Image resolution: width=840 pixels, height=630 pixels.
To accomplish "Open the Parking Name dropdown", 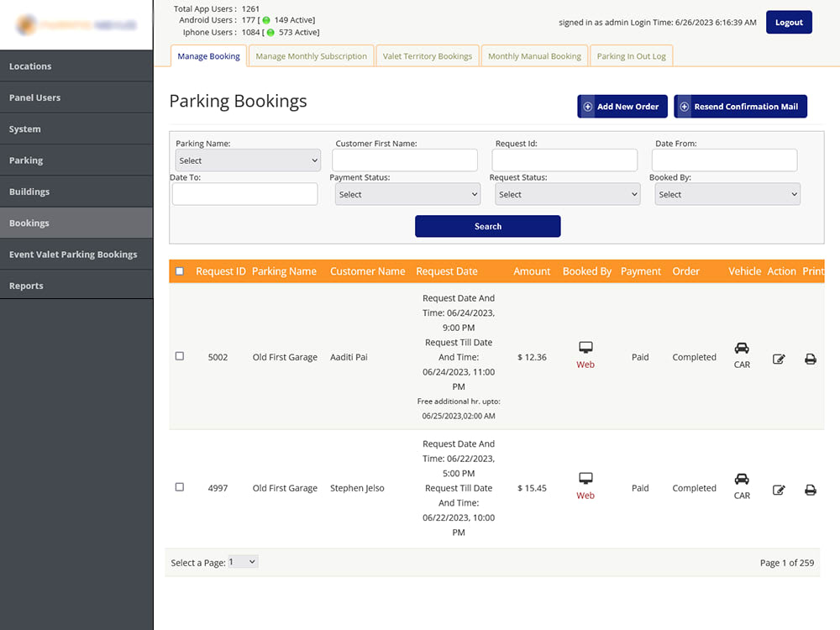I will coord(247,160).
